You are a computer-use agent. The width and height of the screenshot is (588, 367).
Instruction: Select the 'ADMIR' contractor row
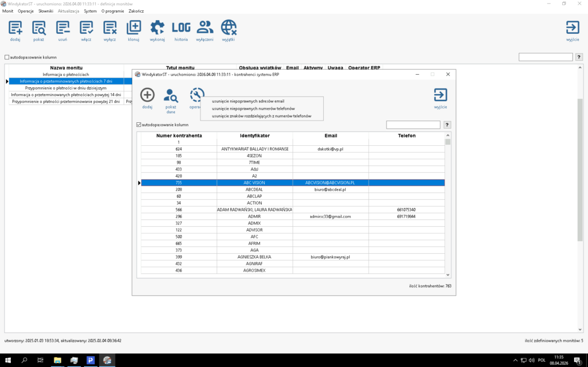[254, 217]
